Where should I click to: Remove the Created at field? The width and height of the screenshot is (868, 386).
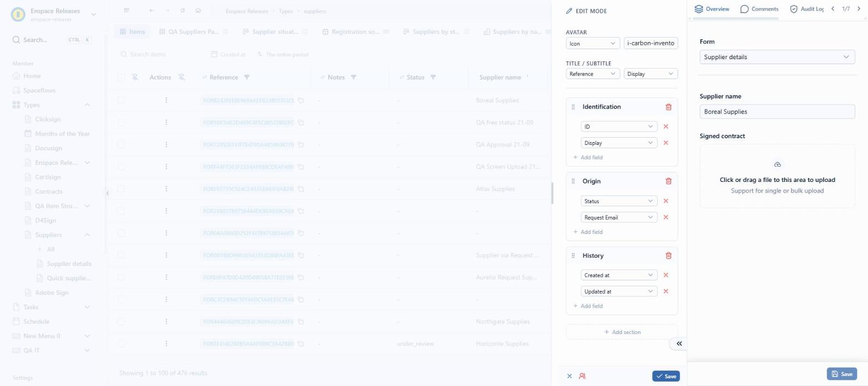tap(666, 275)
